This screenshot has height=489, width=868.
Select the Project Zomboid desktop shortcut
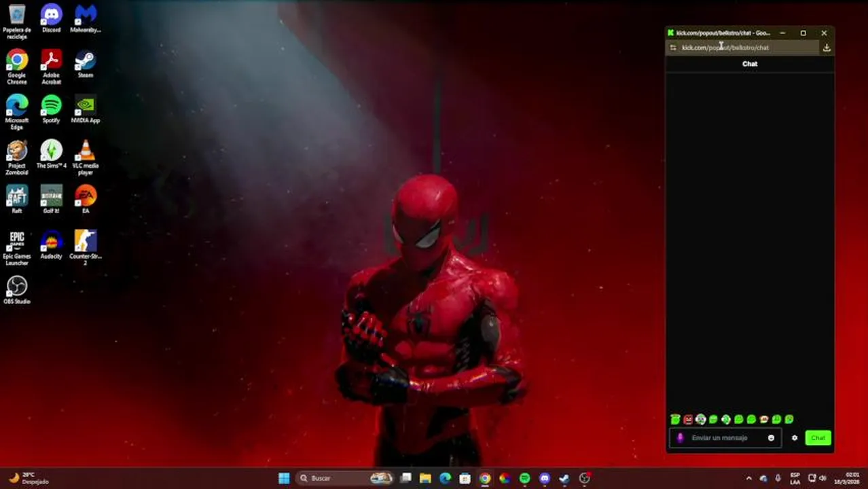pos(17,158)
